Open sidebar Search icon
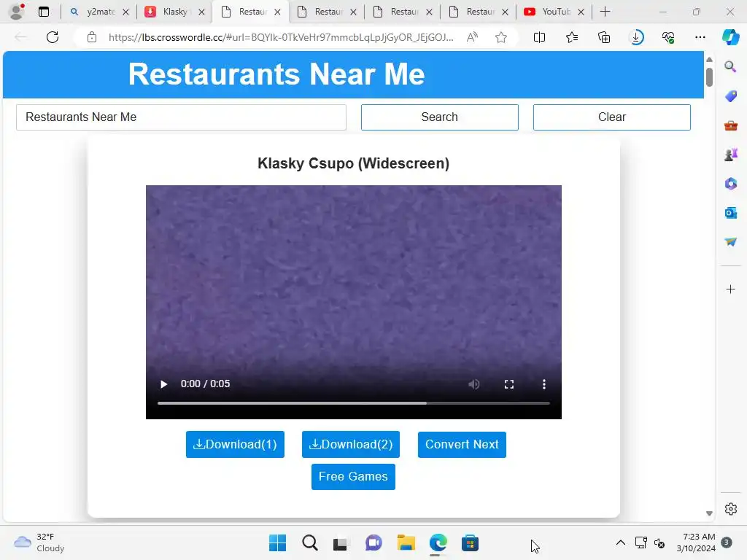Screen dimensions: 747x560 click(730, 66)
